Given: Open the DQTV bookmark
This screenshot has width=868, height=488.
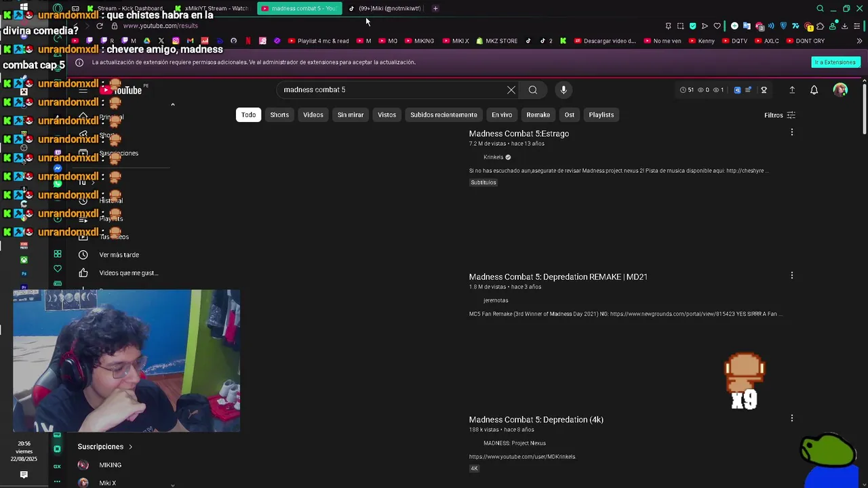Looking at the screenshot, I should pyautogui.click(x=734, y=41).
